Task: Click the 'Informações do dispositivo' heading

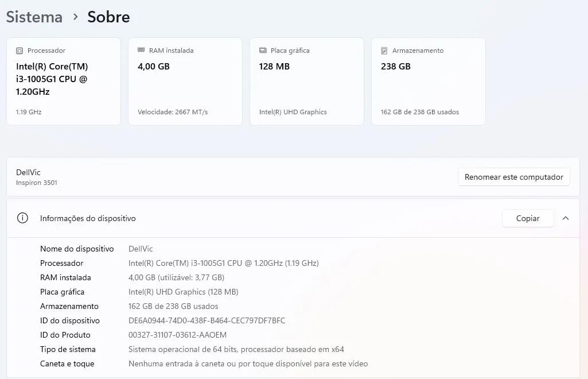Action: pyautogui.click(x=88, y=218)
